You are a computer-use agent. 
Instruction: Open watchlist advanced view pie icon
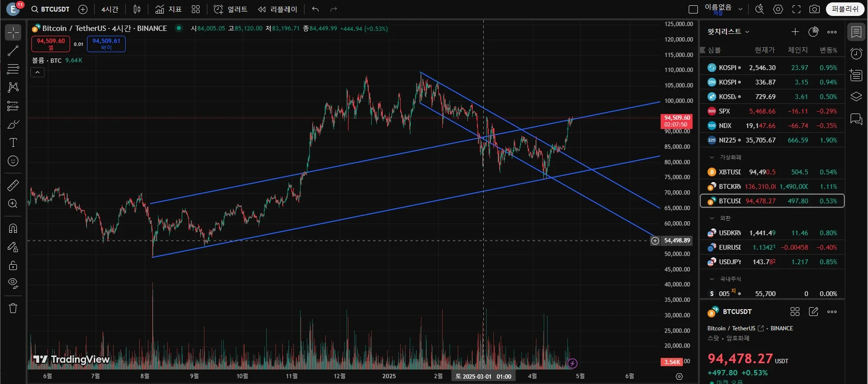813,32
